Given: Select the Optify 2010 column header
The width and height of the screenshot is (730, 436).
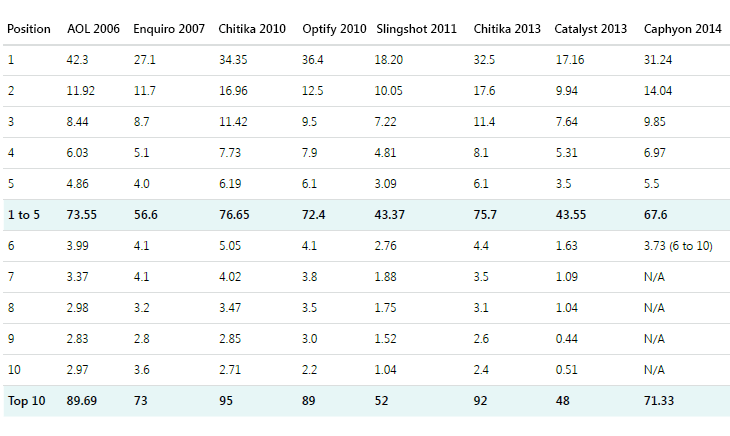Looking at the screenshot, I should (x=334, y=28).
